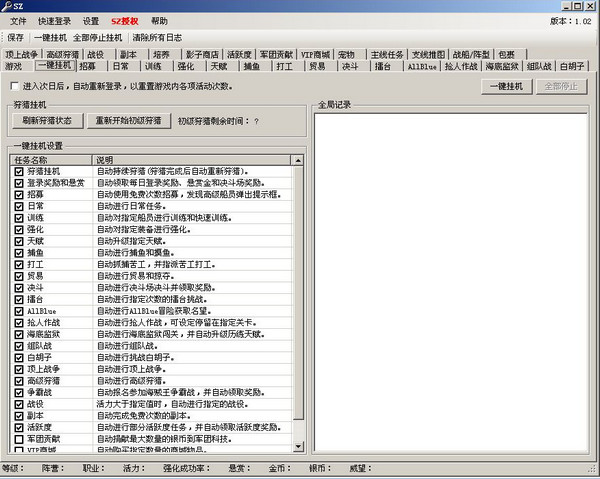
Task: Click the 任务名称 column header
Action: pos(51,160)
